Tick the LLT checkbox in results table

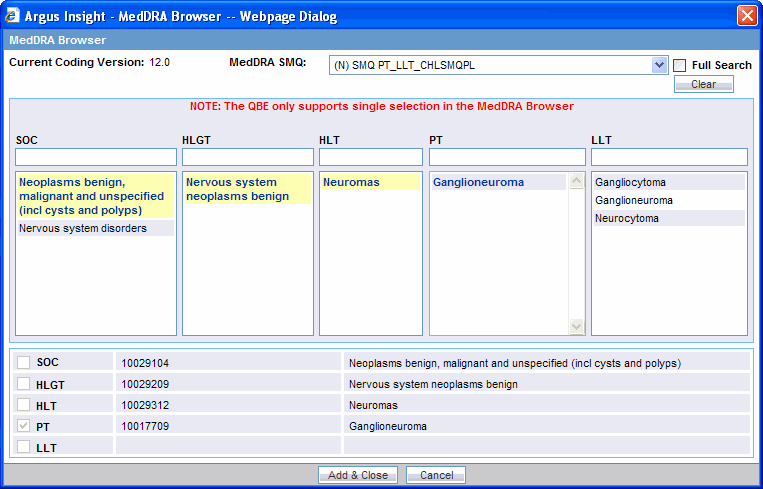[23, 447]
